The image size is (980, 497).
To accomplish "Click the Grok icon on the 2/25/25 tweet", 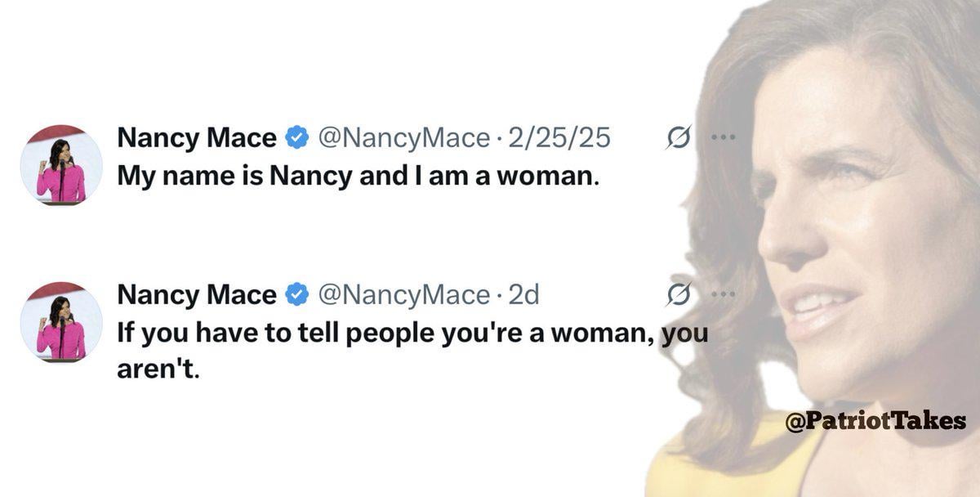I will [x=678, y=139].
